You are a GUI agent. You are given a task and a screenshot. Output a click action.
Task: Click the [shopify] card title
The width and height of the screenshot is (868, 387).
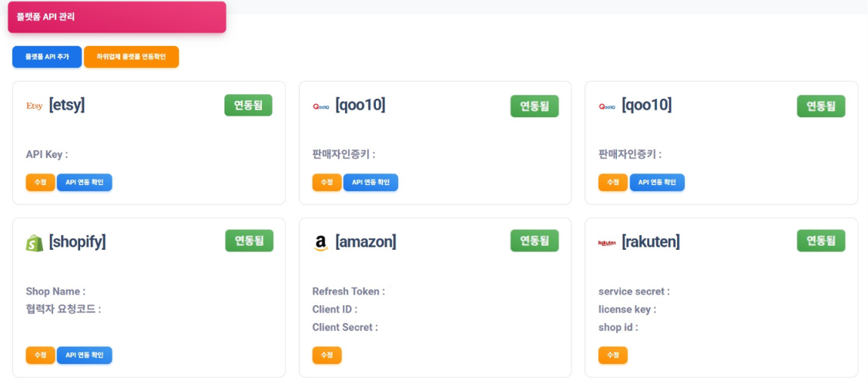(78, 242)
